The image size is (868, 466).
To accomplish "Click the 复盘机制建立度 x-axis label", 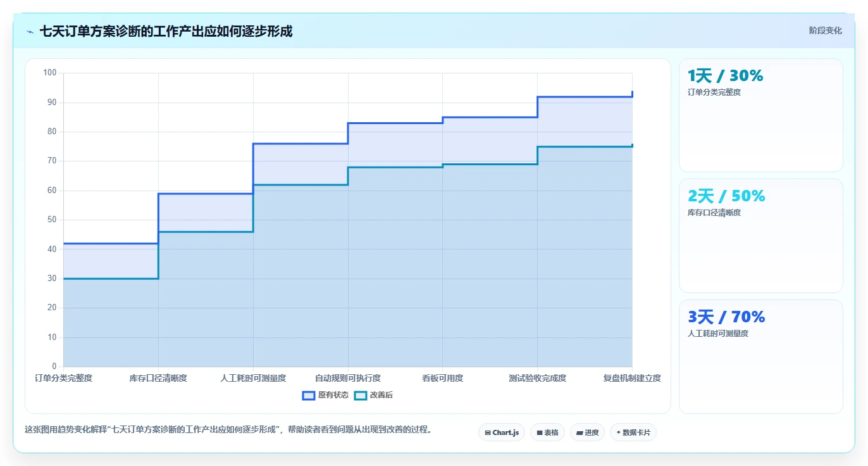I will coord(632,378).
